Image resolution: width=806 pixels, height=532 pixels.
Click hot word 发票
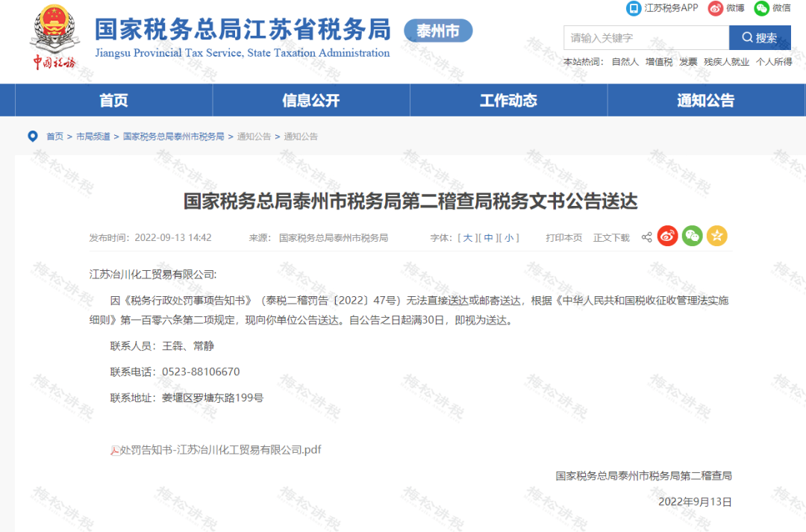688,62
